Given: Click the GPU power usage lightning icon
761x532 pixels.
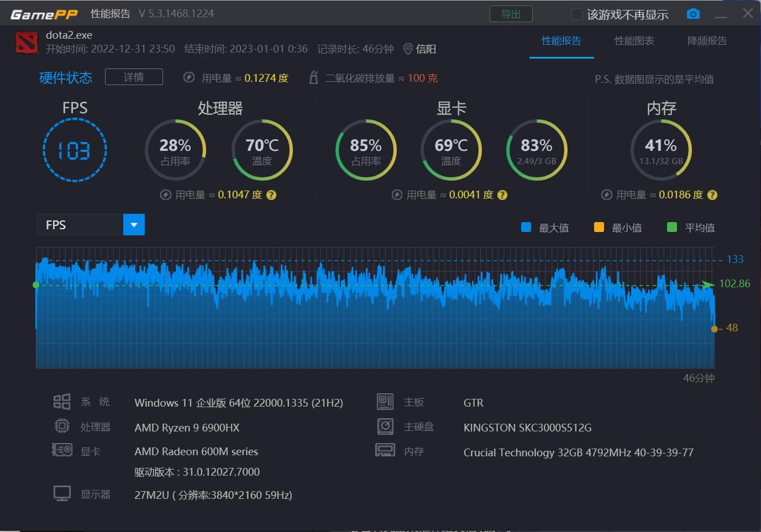Looking at the screenshot, I should (397, 194).
